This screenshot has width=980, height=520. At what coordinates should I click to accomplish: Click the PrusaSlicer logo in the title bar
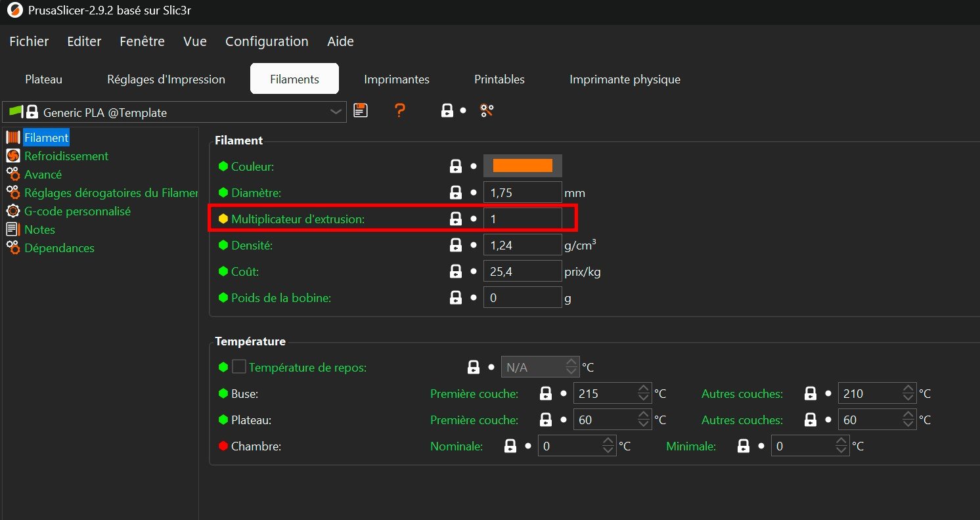click(x=14, y=11)
